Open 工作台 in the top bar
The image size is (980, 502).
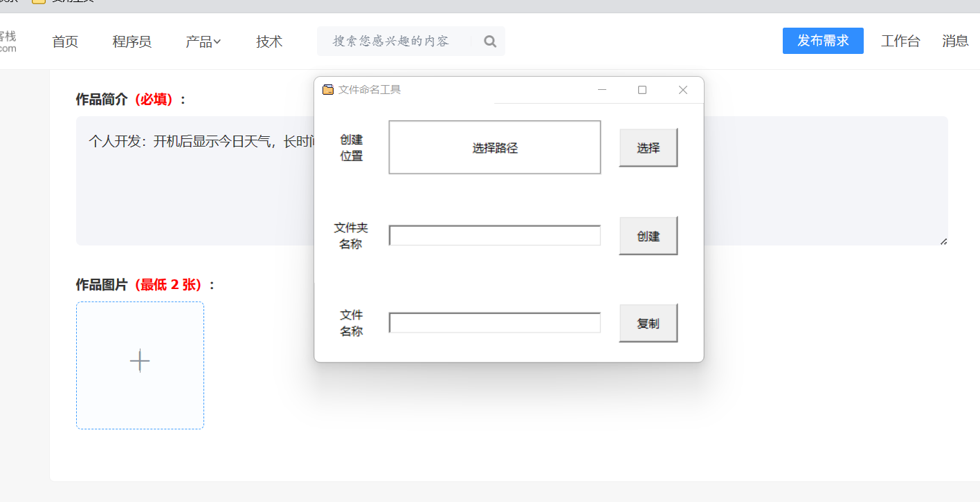pyautogui.click(x=900, y=41)
